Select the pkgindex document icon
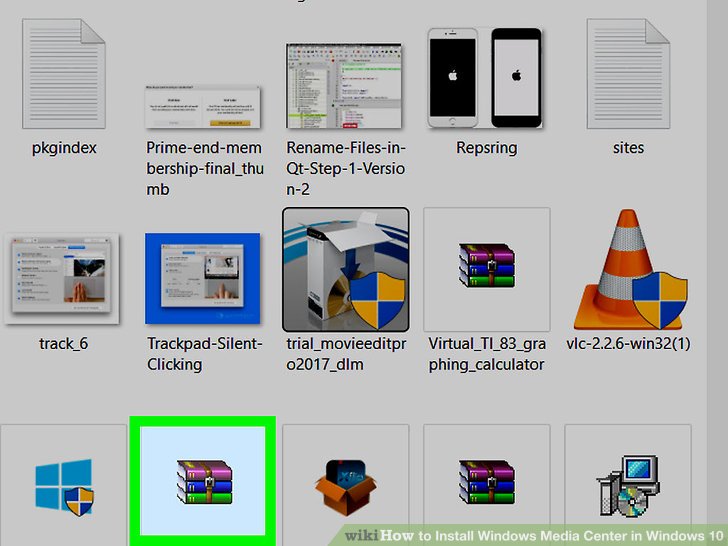The height and width of the screenshot is (546, 728). pos(64,73)
